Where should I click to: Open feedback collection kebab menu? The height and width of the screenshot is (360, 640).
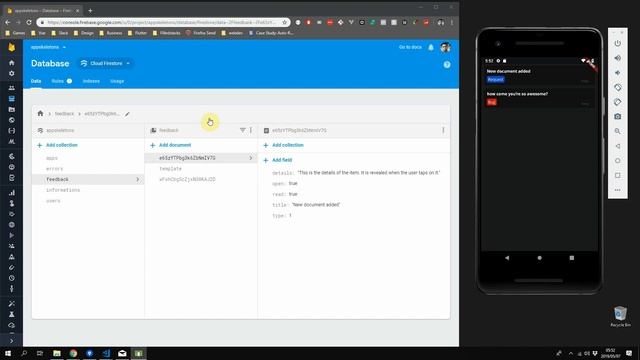[251, 130]
